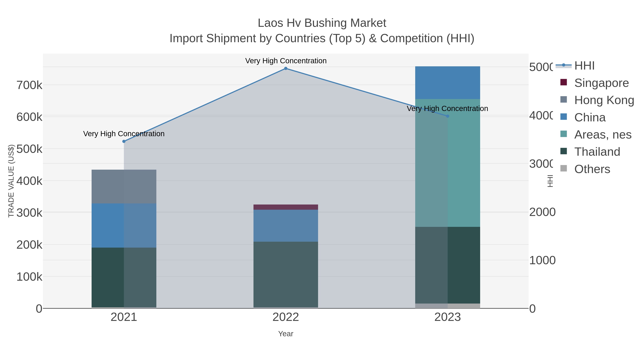Select the Thailand bar segment in 2023
644x362 pixels.
pyautogui.click(x=448, y=265)
